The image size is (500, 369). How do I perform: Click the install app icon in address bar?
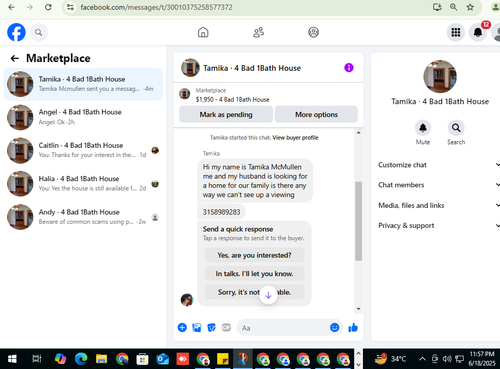tap(437, 7)
